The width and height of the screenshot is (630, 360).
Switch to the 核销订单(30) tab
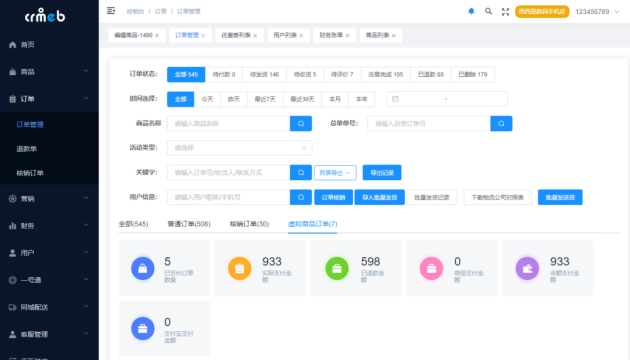249,224
